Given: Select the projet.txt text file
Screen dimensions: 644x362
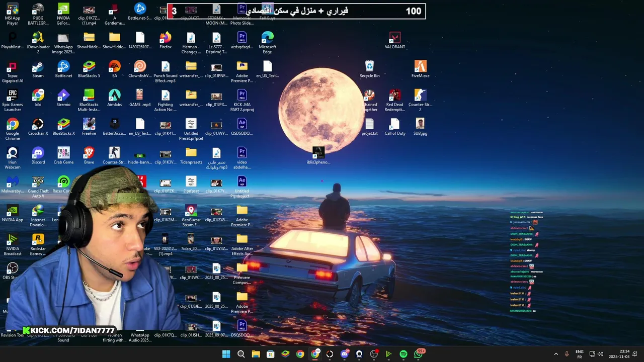Looking at the screenshot, I should click(x=369, y=127).
